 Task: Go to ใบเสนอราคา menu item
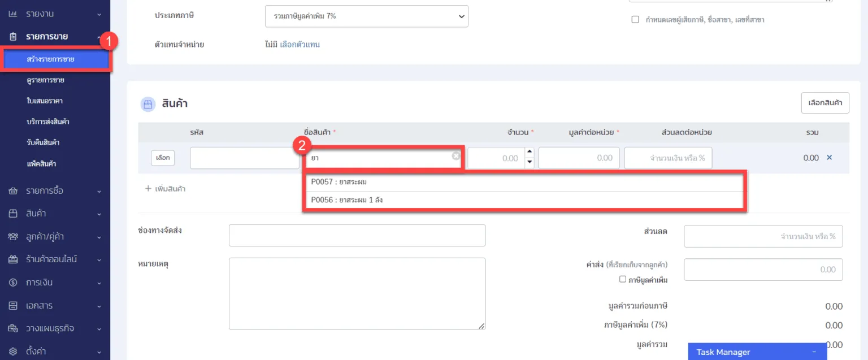pyautogui.click(x=44, y=101)
